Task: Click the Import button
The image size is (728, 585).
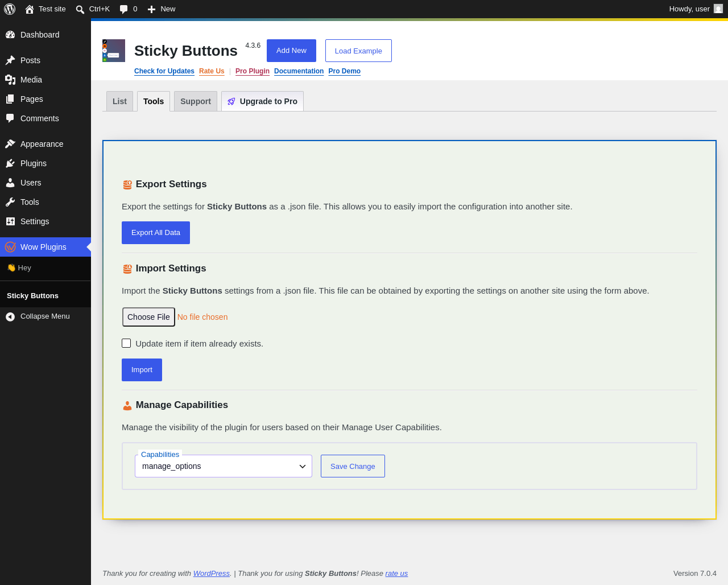Action: [142, 370]
